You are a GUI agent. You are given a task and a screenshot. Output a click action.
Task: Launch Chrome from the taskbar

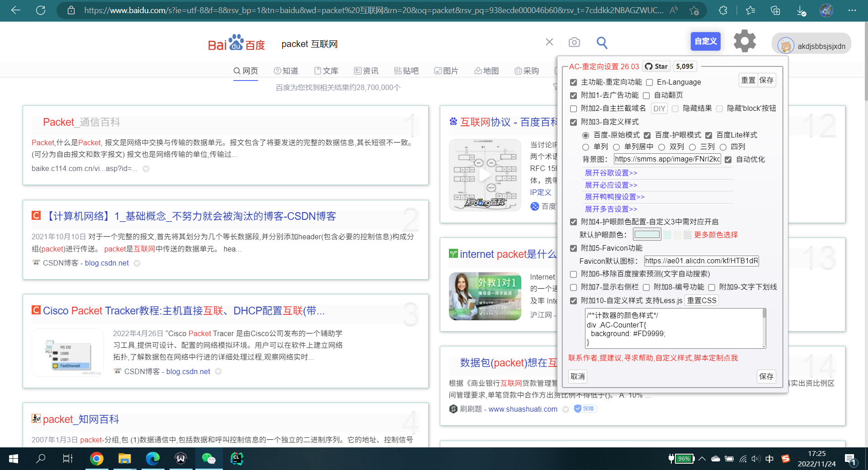(x=96, y=459)
